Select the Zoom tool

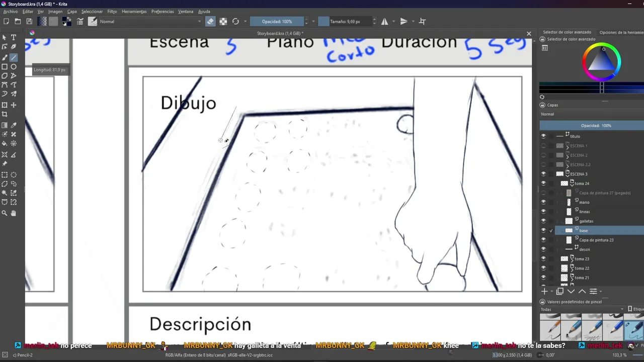[5, 213]
